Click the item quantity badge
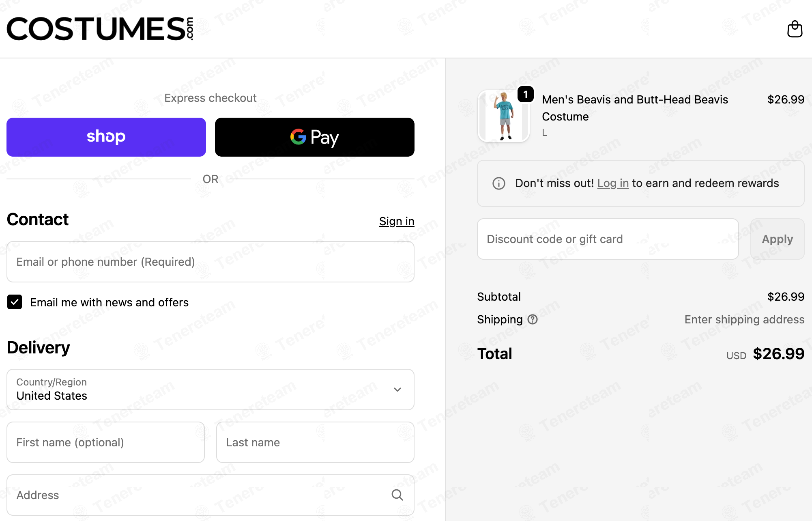812x521 pixels. click(x=526, y=95)
